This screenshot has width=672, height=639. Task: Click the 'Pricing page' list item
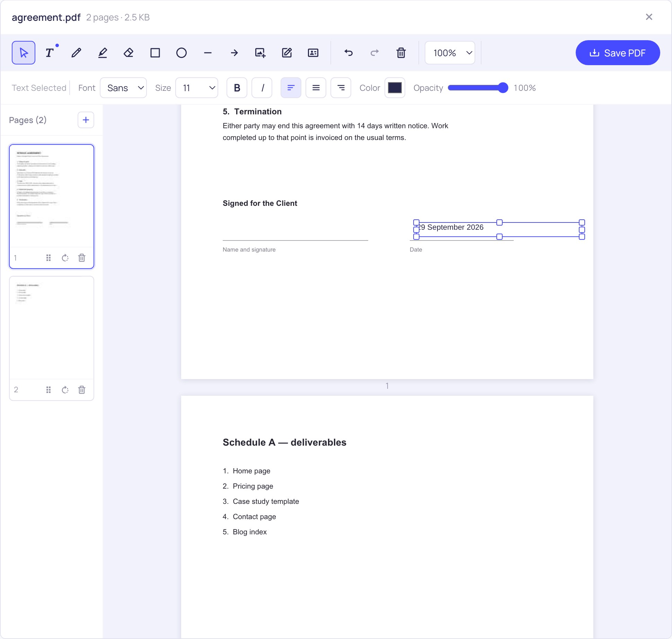253,486
